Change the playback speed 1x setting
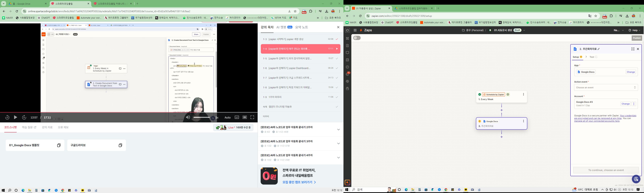644x193 pixels. pyautogui.click(x=217, y=118)
